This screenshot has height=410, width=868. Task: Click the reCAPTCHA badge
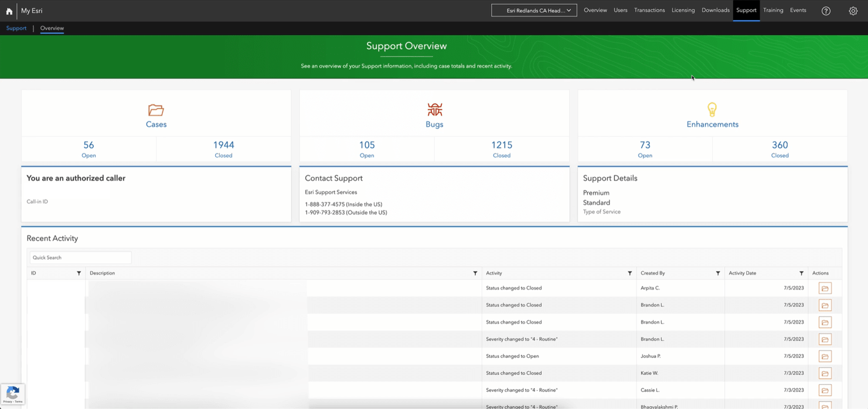point(13,394)
